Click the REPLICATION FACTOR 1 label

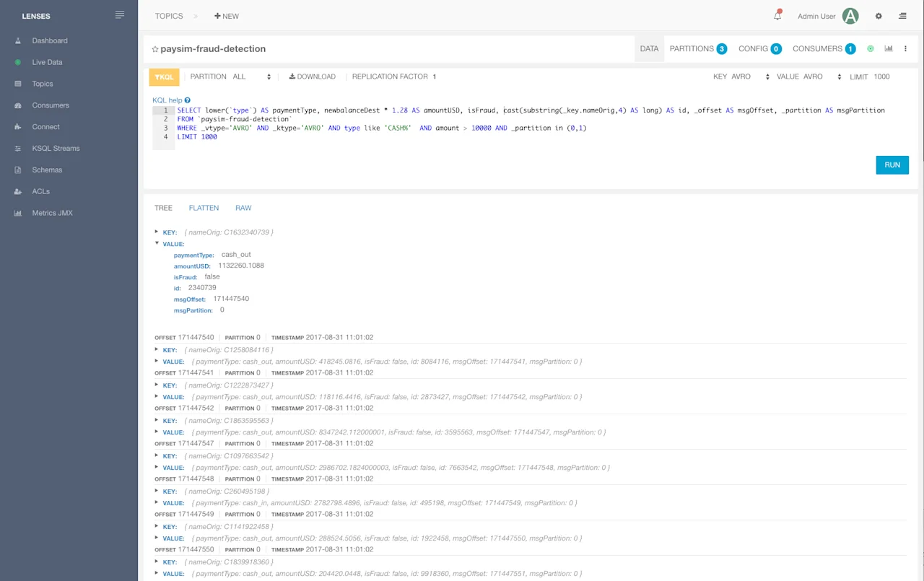pos(394,77)
